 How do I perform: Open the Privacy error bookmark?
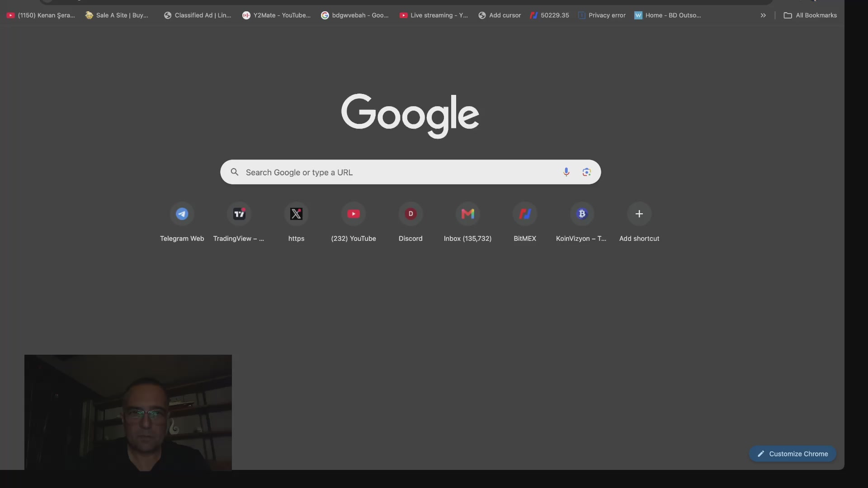602,15
